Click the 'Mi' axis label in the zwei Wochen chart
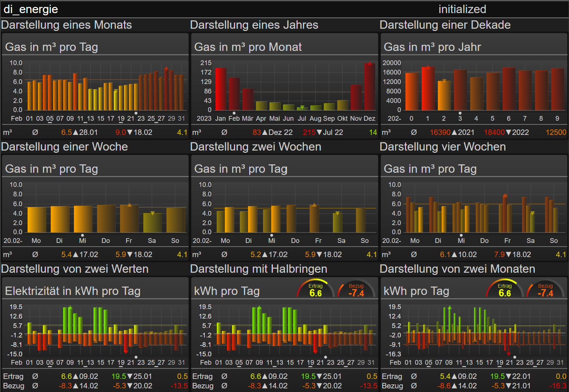 click(x=272, y=241)
